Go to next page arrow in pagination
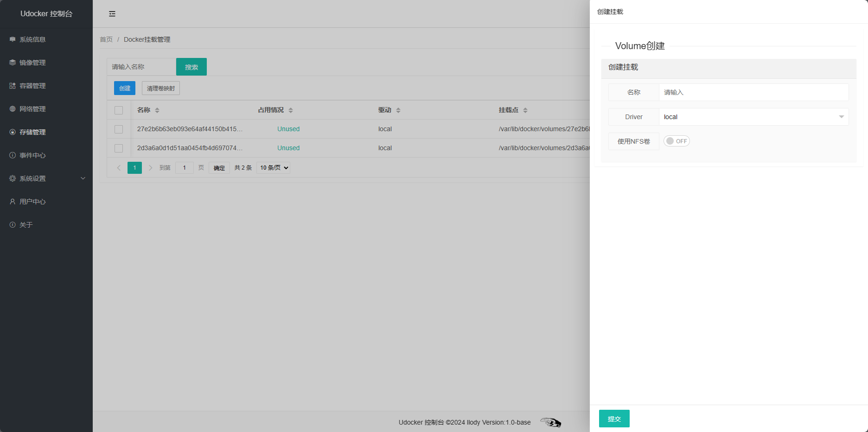Viewport: 868px width, 432px height. pyautogui.click(x=150, y=168)
